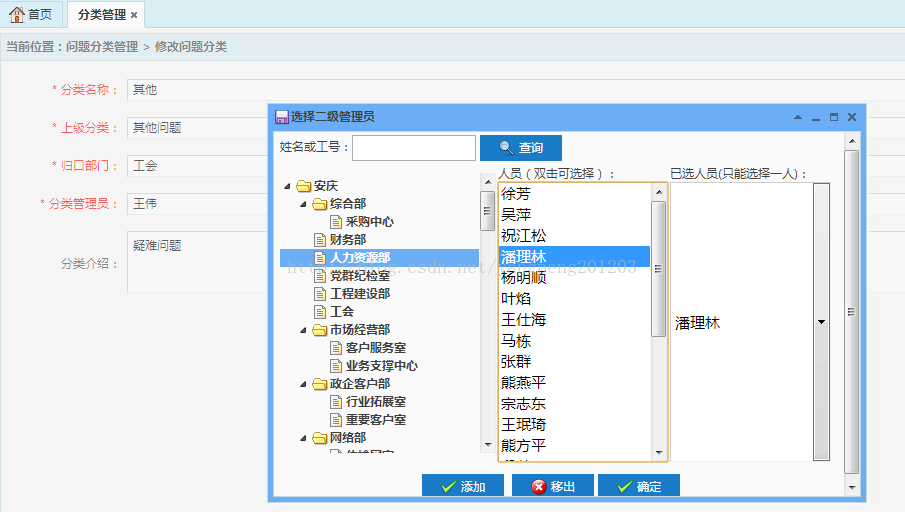Select 重要客户室 in tree
The width and height of the screenshot is (905, 512).
click(376, 420)
